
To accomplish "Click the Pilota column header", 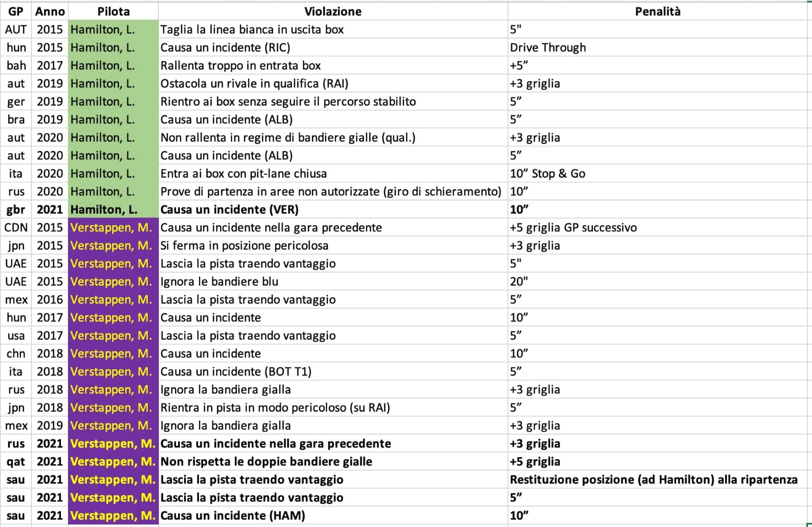I will click(113, 11).
